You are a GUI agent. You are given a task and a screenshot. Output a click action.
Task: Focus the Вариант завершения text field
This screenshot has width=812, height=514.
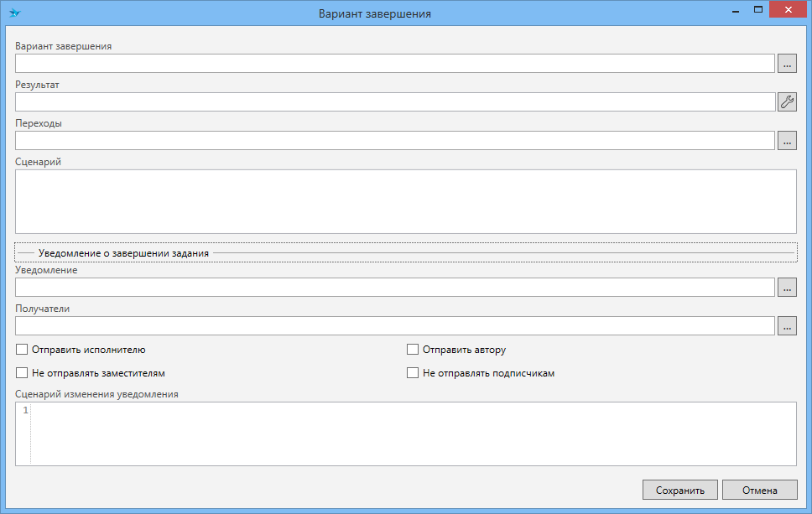(394, 64)
